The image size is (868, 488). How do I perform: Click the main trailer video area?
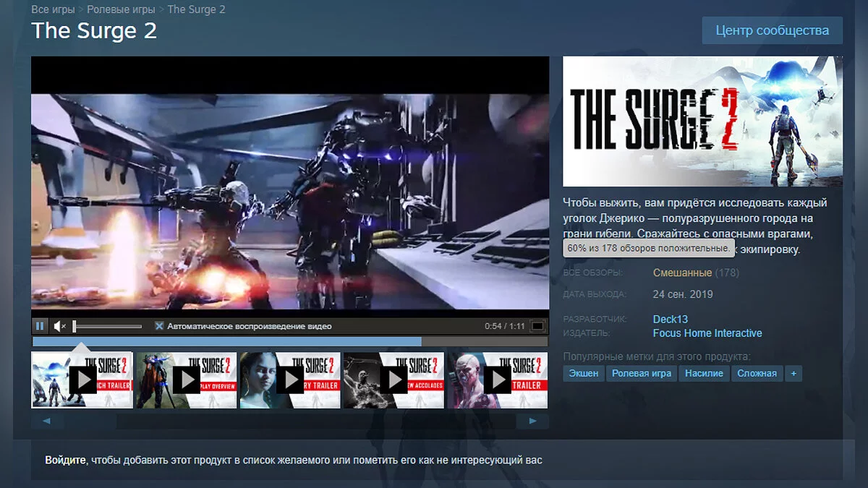(290, 187)
